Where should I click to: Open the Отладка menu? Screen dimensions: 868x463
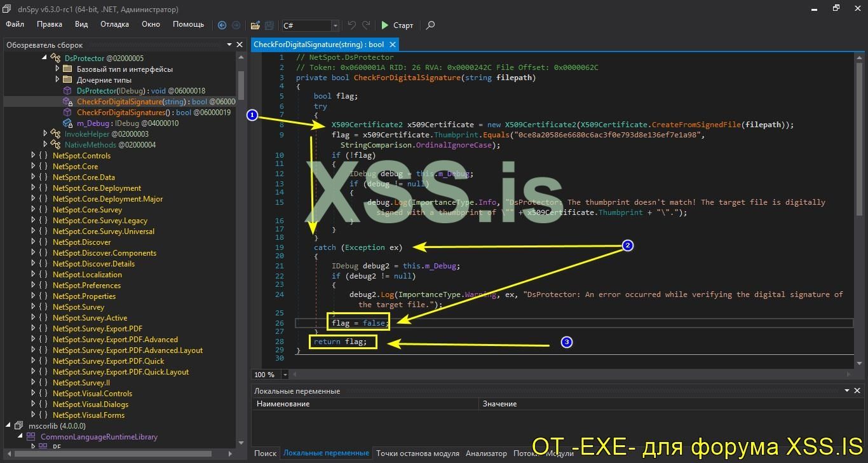coord(114,24)
